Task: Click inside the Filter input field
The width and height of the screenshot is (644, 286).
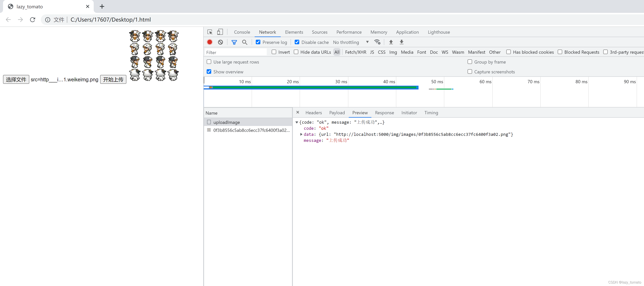Action: coord(236,52)
